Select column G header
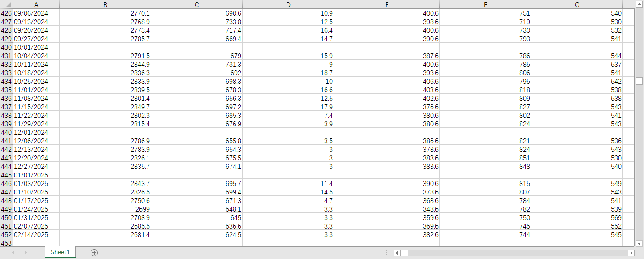The width and height of the screenshot is (644, 259). coord(577,4)
